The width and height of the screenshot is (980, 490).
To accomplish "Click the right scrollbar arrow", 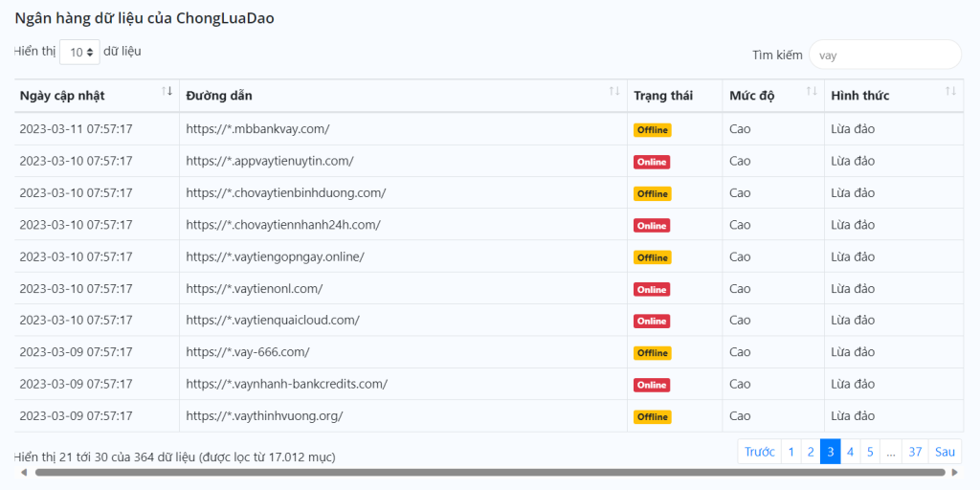I will [954, 473].
